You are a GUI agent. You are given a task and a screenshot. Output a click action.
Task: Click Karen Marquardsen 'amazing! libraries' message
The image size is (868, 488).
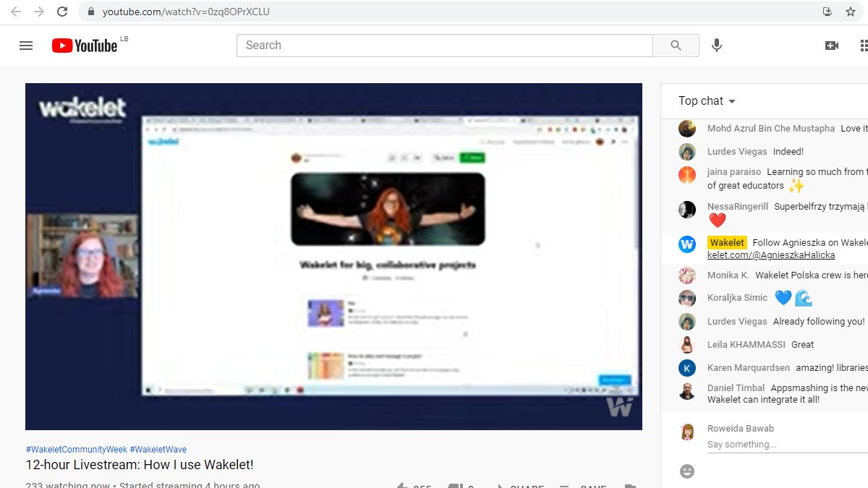832,368
